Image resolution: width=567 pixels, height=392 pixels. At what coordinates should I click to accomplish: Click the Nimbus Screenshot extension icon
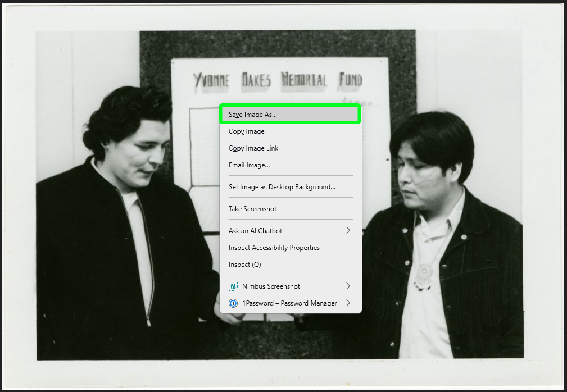[x=233, y=286]
